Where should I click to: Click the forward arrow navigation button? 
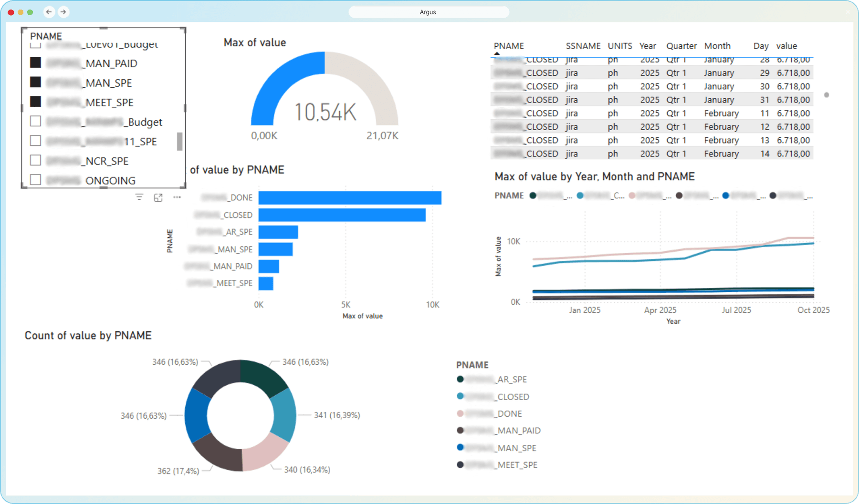63,12
